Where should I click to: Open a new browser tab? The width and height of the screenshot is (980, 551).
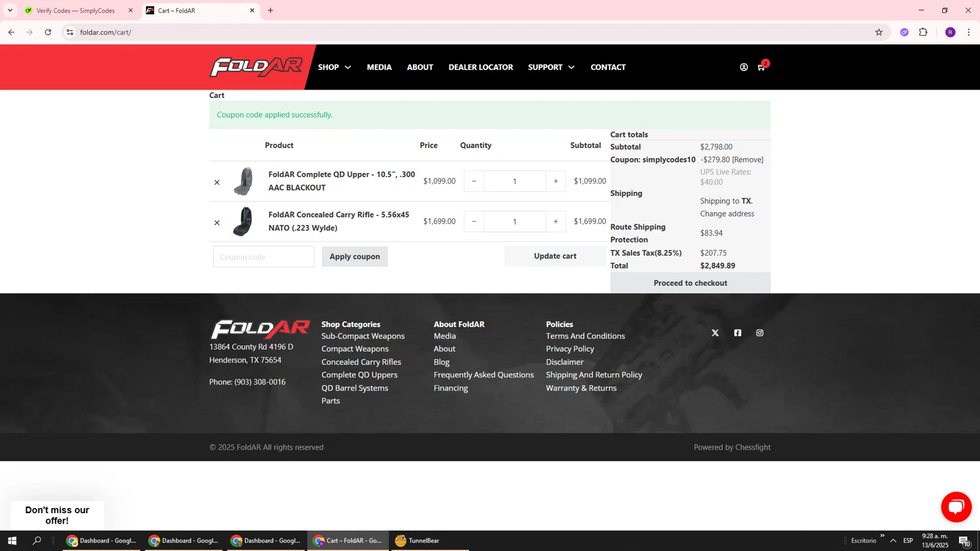coord(270,10)
